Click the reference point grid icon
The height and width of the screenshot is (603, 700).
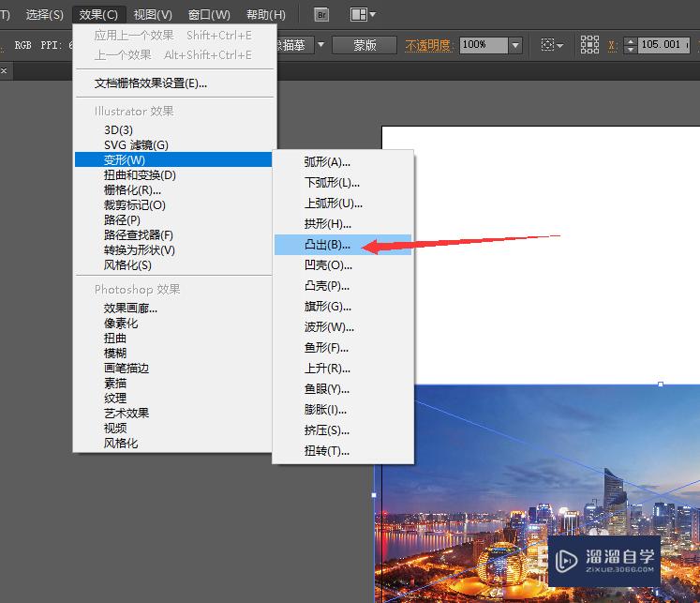589,45
